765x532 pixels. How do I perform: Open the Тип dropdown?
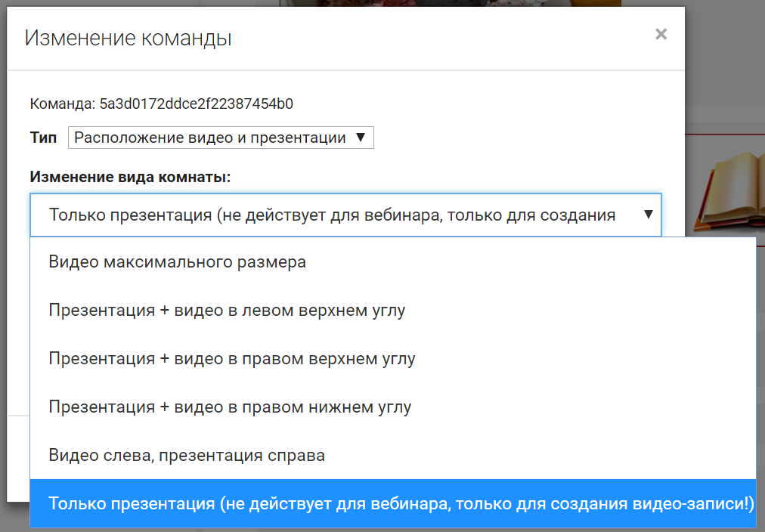pyautogui.click(x=212, y=138)
